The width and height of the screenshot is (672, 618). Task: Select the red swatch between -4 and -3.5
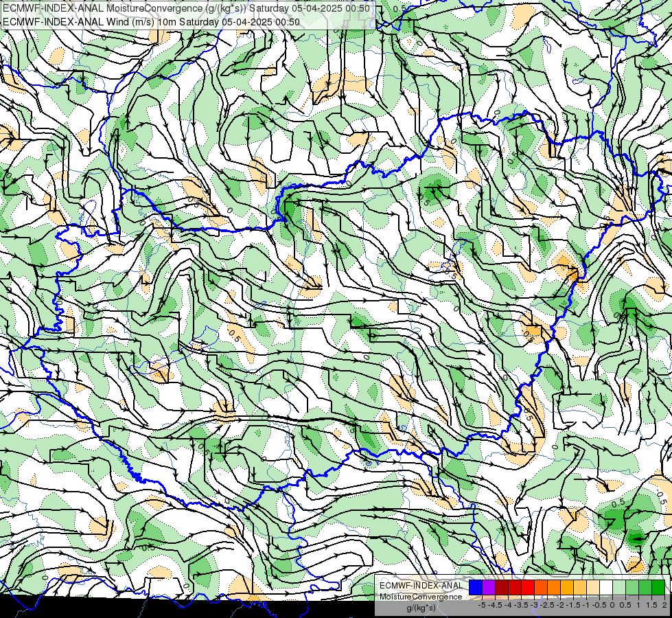[x=515, y=588]
